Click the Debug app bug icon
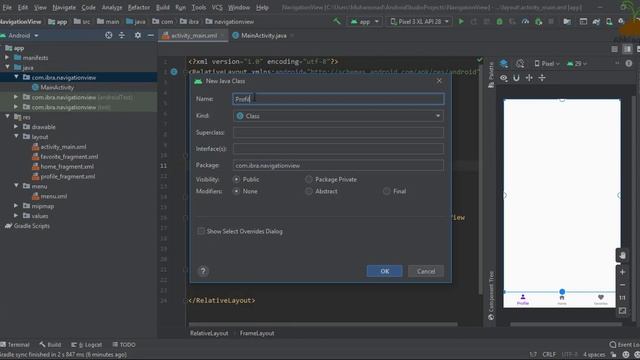640x360 pixels. click(x=499, y=21)
